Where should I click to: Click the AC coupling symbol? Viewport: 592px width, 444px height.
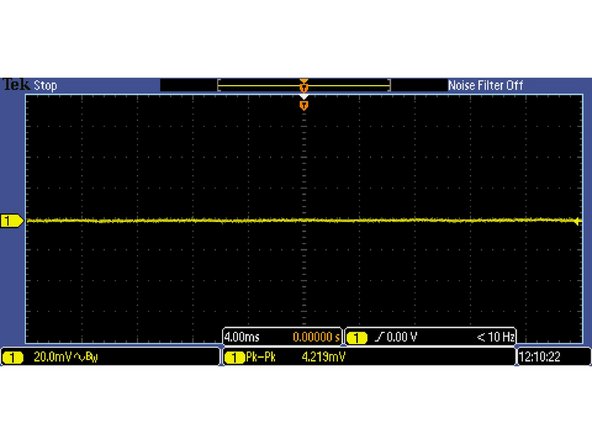click(x=79, y=357)
